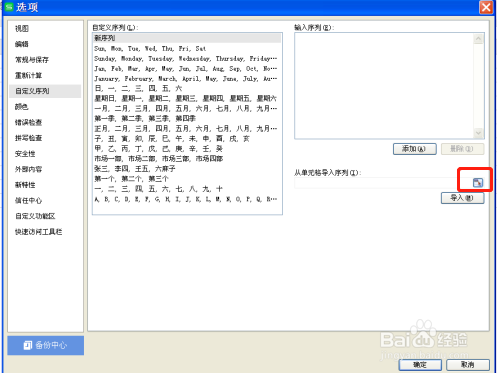The image size is (497, 373).
Task: Click the 从单元格导入序列 input field
Action: point(383,183)
